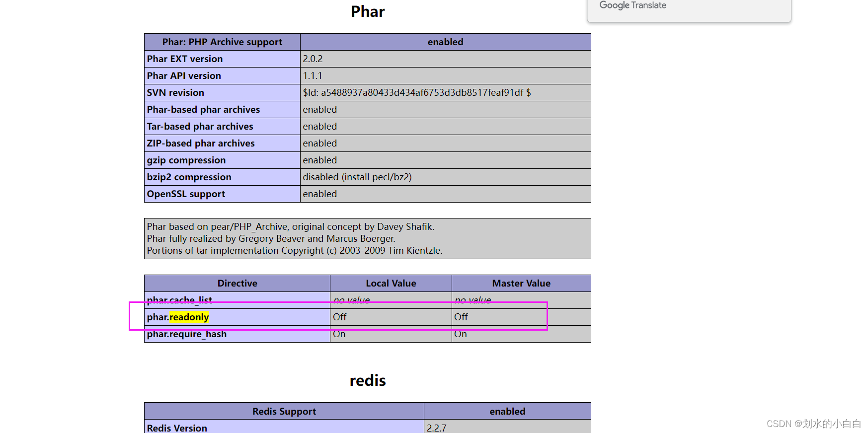Select the Phar EXT version label

pos(185,59)
